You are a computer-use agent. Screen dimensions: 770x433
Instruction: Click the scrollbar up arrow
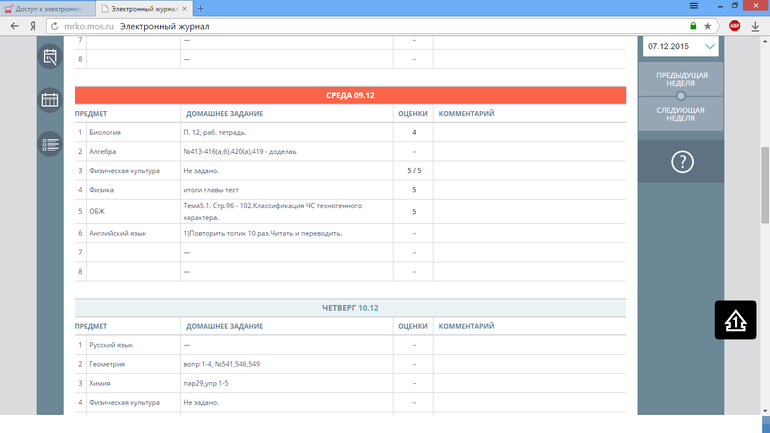point(765,41)
